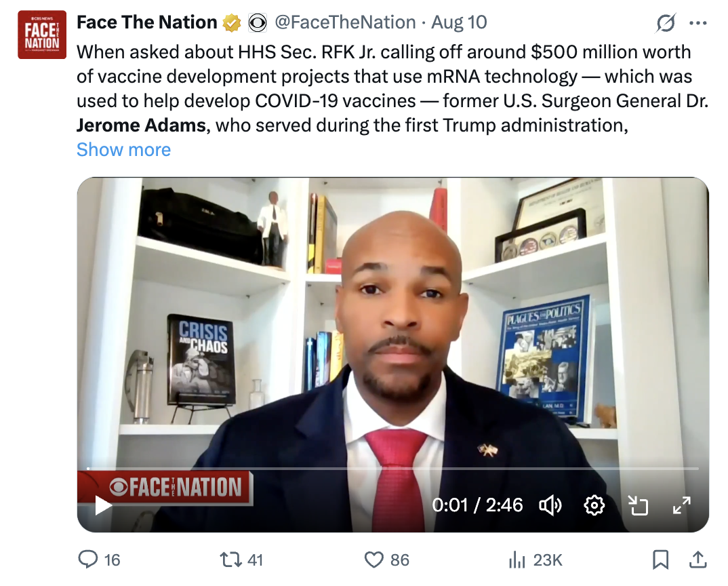Seek on the video progress bar
Screen dimensions: 728x586
pos(393,469)
